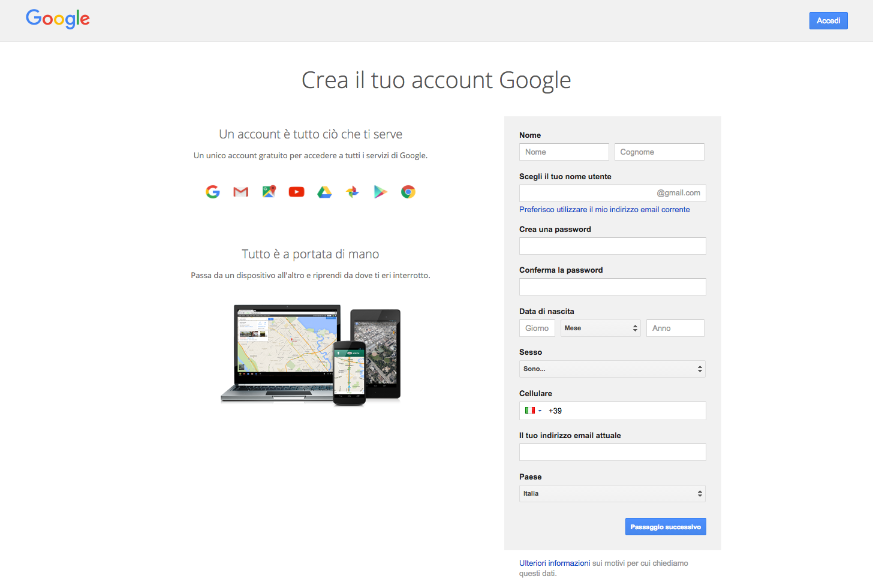The image size is (873, 588).
Task: Click the current email address field
Action: 612,452
